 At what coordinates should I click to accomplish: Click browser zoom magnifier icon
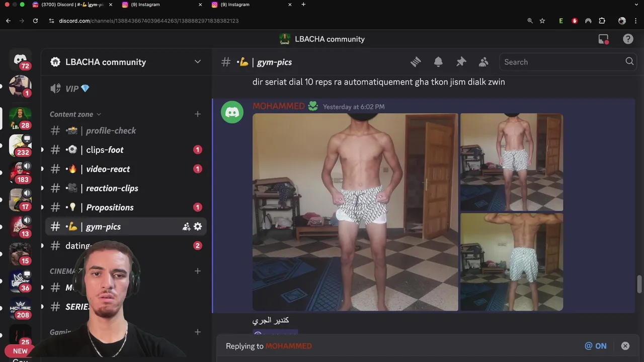click(x=530, y=21)
